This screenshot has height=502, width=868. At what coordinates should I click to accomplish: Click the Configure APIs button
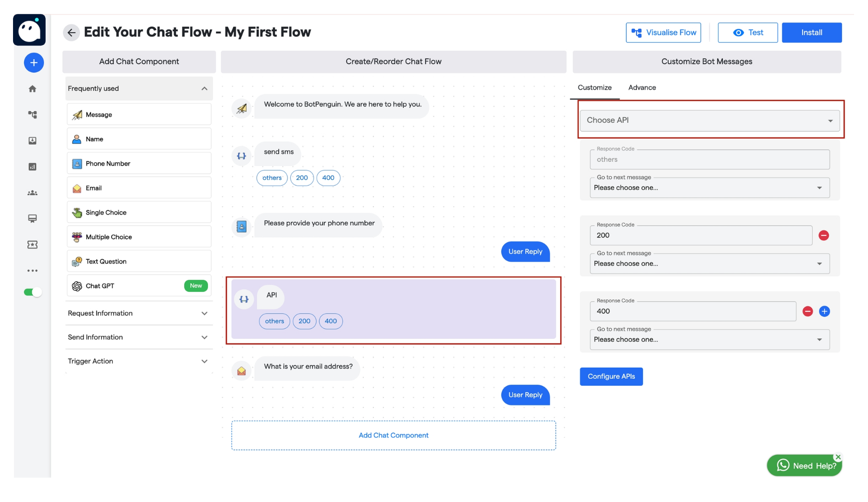[611, 376]
